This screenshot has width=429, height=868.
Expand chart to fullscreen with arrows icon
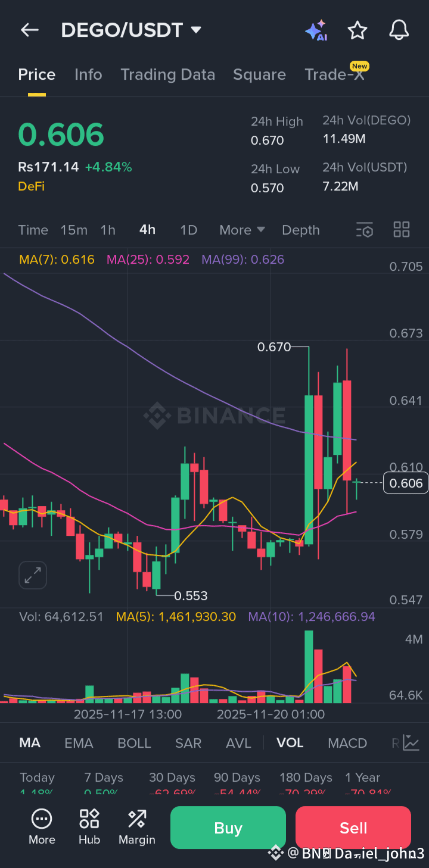click(32, 574)
